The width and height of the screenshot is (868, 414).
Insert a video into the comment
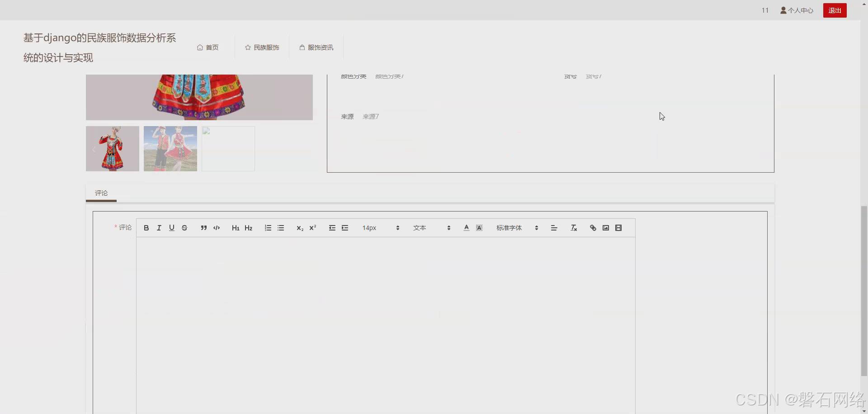(618, 228)
